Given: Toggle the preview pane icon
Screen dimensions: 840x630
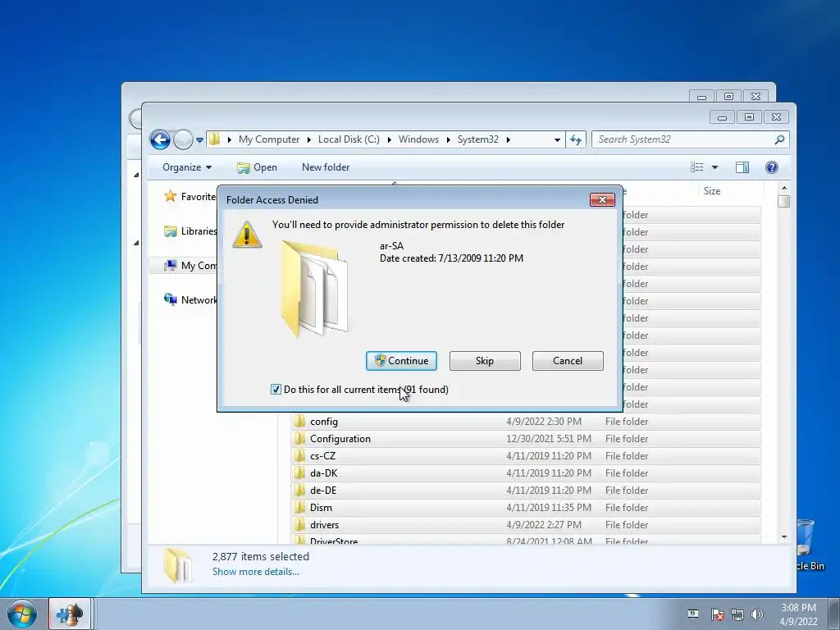Looking at the screenshot, I should [742, 167].
